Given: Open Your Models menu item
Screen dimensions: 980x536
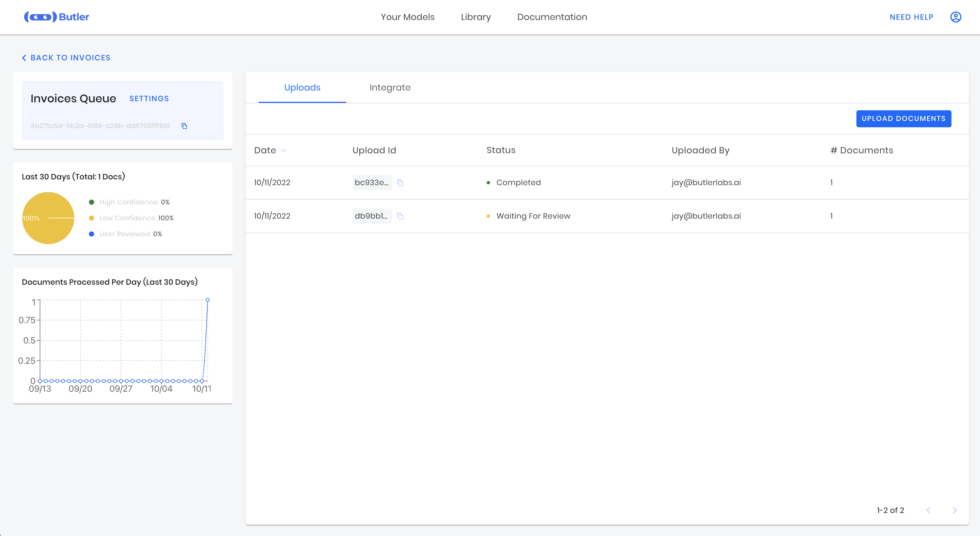Looking at the screenshot, I should pyautogui.click(x=408, y=17).
